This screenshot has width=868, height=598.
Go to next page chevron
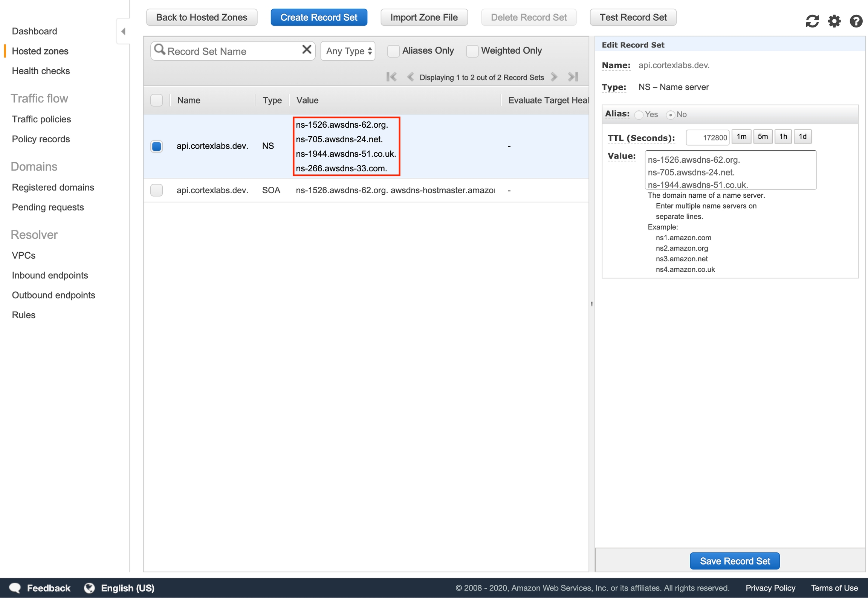[x=554, y=77]
